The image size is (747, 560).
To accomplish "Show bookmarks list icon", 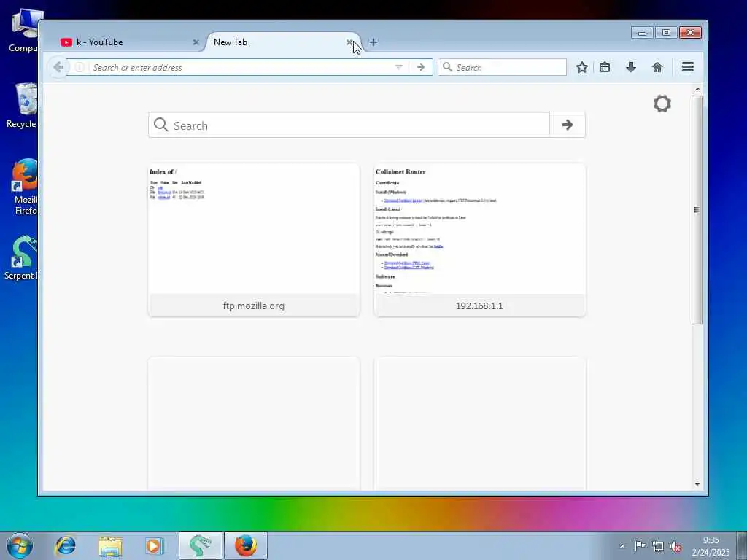I will (605, 67).
